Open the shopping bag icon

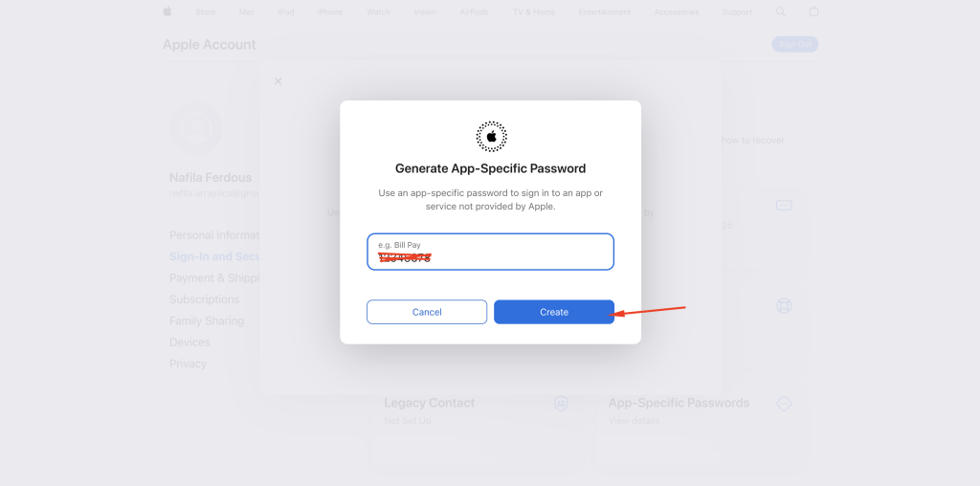(x=813, y=11)
